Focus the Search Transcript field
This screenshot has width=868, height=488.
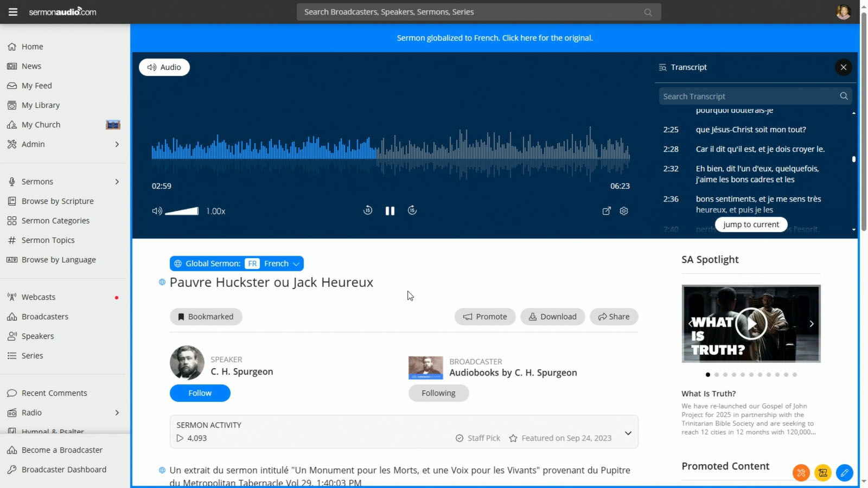click(755, 96)
